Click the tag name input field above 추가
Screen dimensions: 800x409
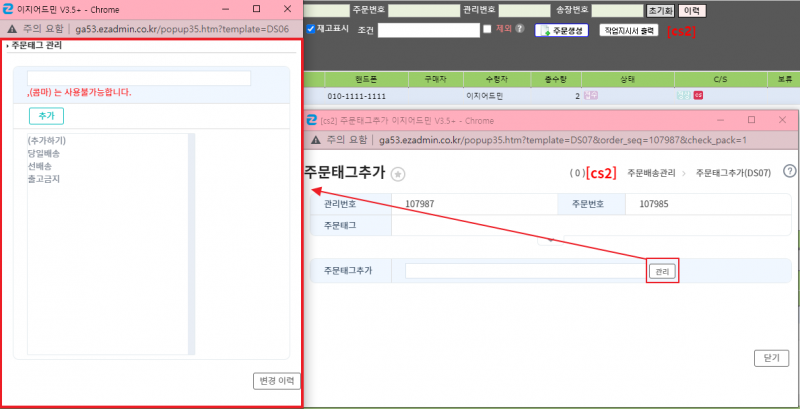click(x=139, y=78)
